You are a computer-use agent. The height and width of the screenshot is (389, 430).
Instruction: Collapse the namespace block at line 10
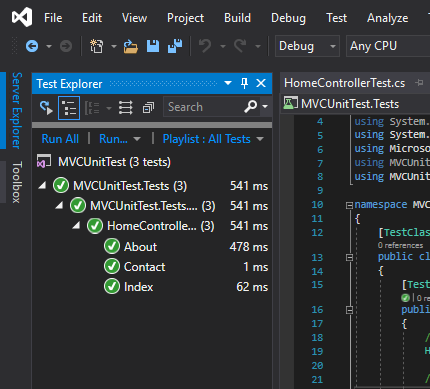click(349, 205)
